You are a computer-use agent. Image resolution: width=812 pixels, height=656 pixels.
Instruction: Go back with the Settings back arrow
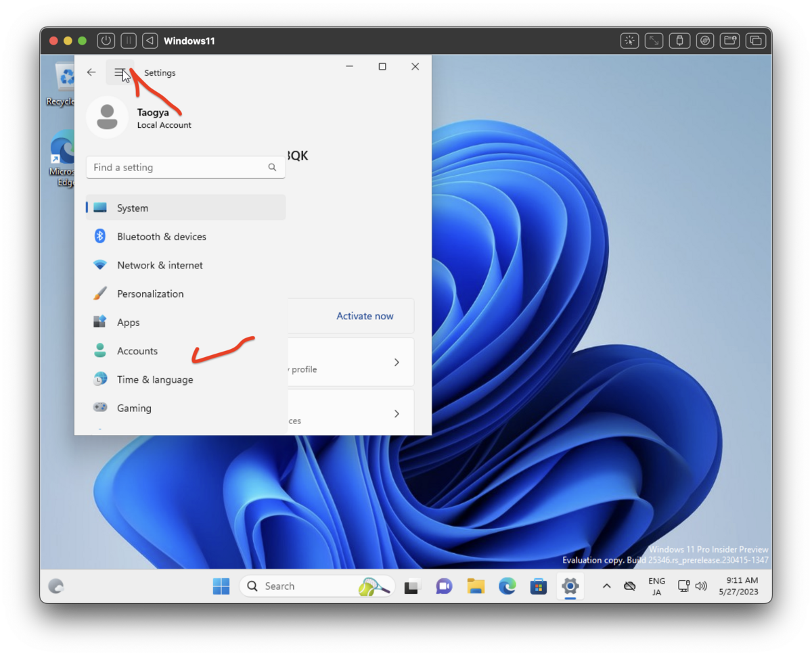[91, 72]
